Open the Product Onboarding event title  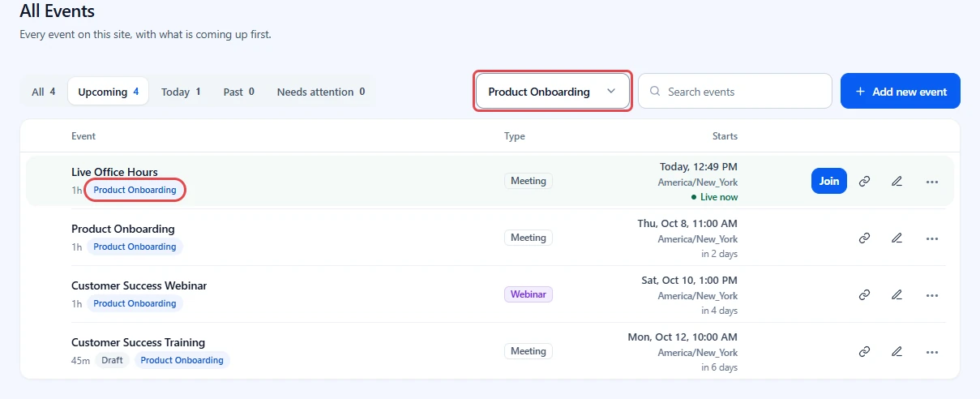coord(123,229)
